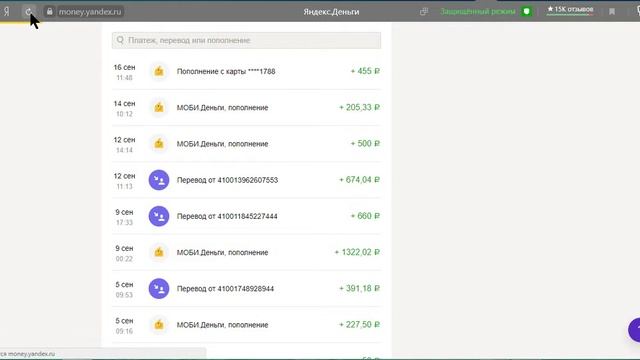
Task: Click the wallet icon for +500 ₽ row
Action: pos(159,144)
